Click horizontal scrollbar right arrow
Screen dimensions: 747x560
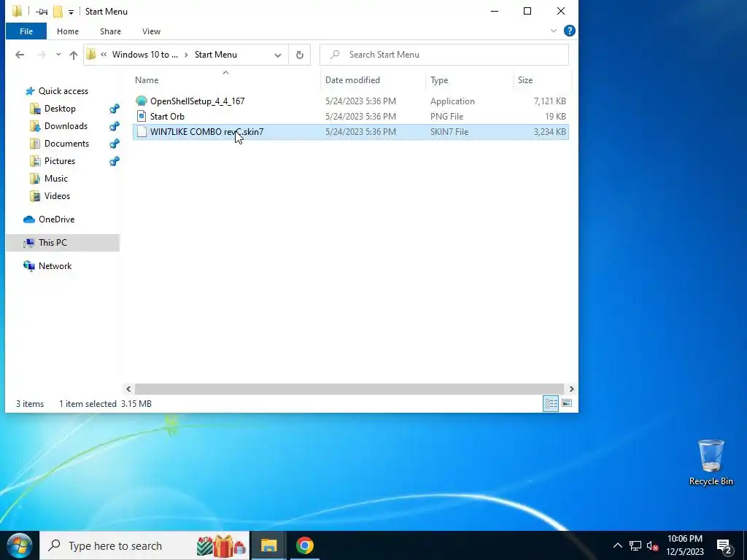571,389
